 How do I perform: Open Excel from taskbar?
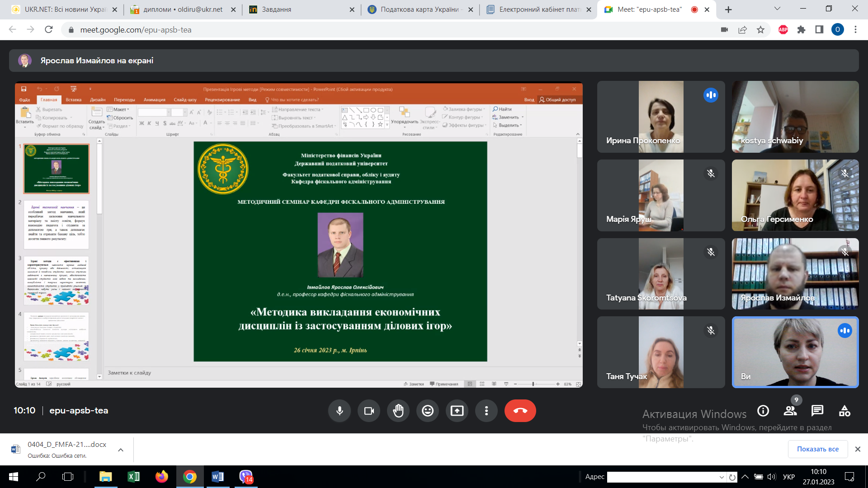pos(134,477)
